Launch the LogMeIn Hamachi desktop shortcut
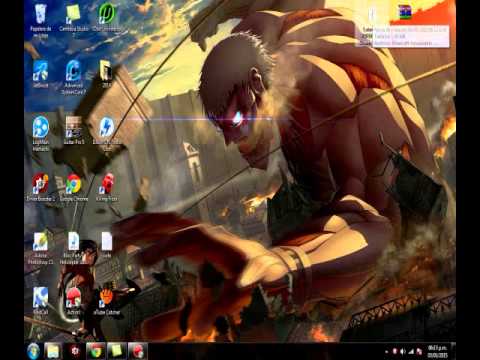The height and width of the screenshot is (360, 480). 40,134
